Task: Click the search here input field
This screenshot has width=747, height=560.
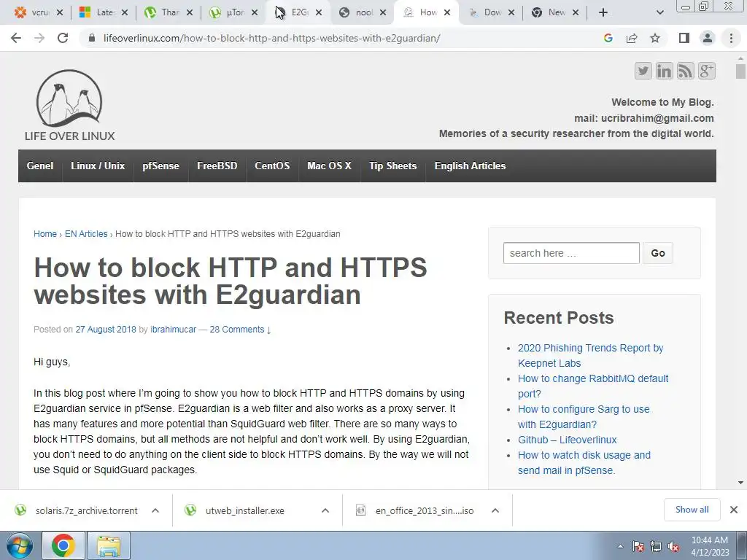Action: coord(571,253)
